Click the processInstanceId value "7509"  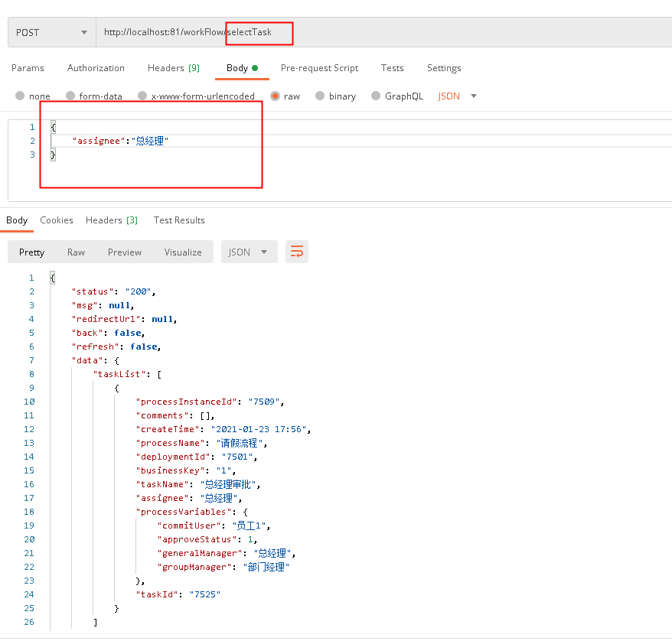(x=263, y=402)
